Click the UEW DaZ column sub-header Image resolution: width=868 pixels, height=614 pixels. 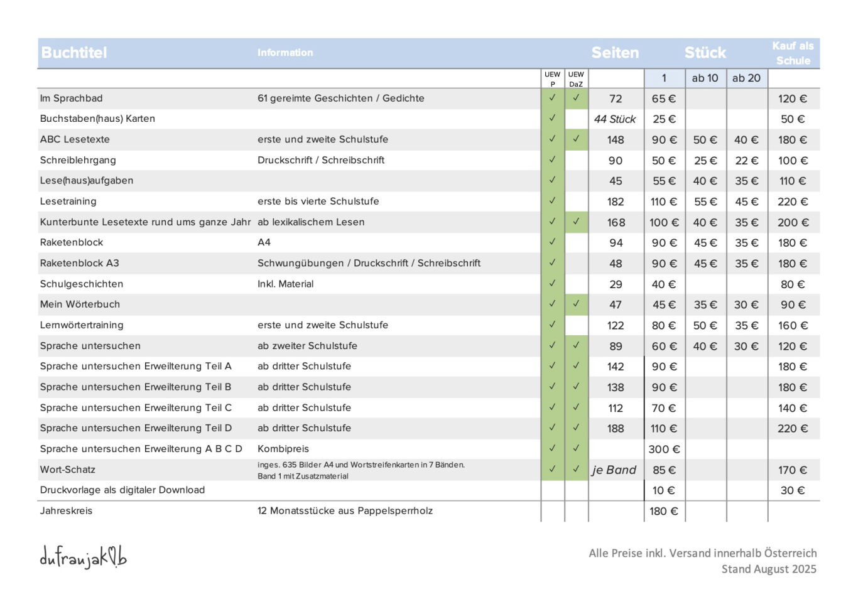click(x=576, y=78)
